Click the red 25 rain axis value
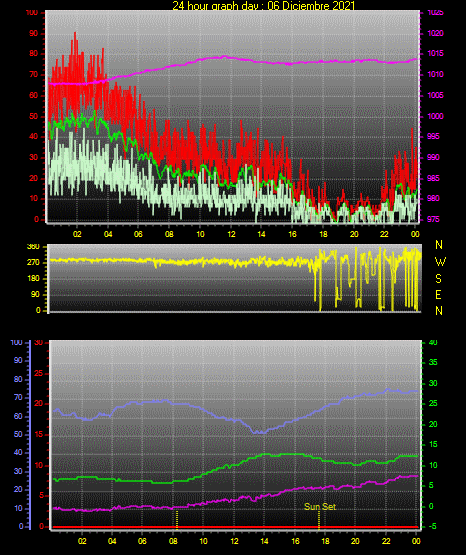This screenshot has height=555, width=466. click(38, 373)
